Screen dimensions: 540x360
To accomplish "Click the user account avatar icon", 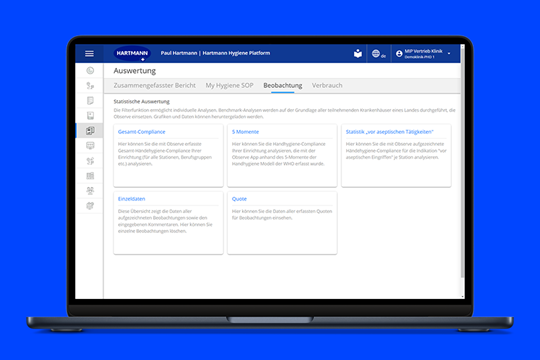I will pyautogui.click(x=399, y=54).
